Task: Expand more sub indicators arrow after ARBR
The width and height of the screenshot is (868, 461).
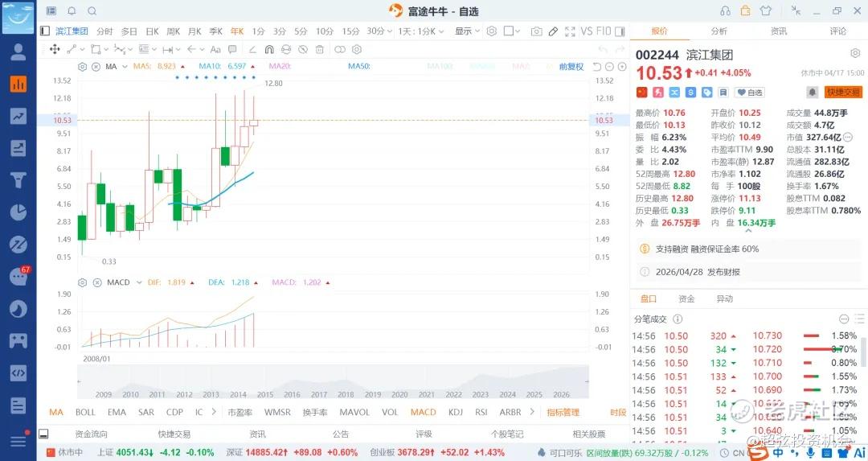Action: [532, 412]
